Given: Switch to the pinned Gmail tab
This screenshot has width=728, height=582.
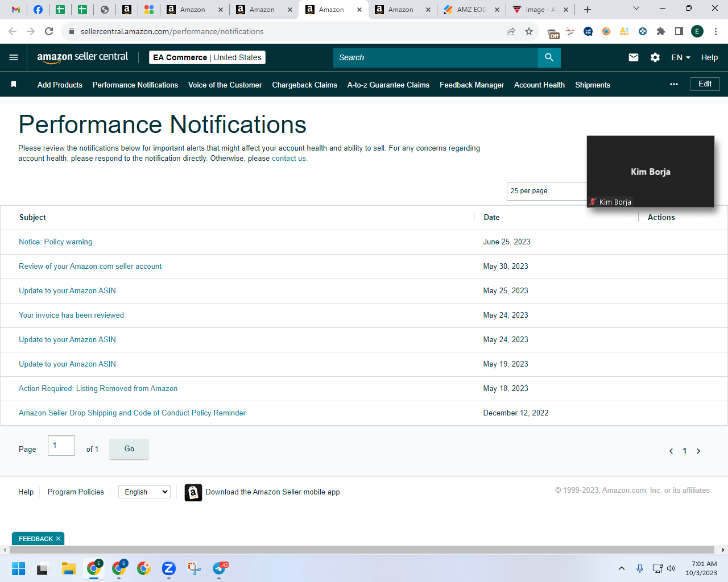Looking at the screenshot, I should point(16,10).
